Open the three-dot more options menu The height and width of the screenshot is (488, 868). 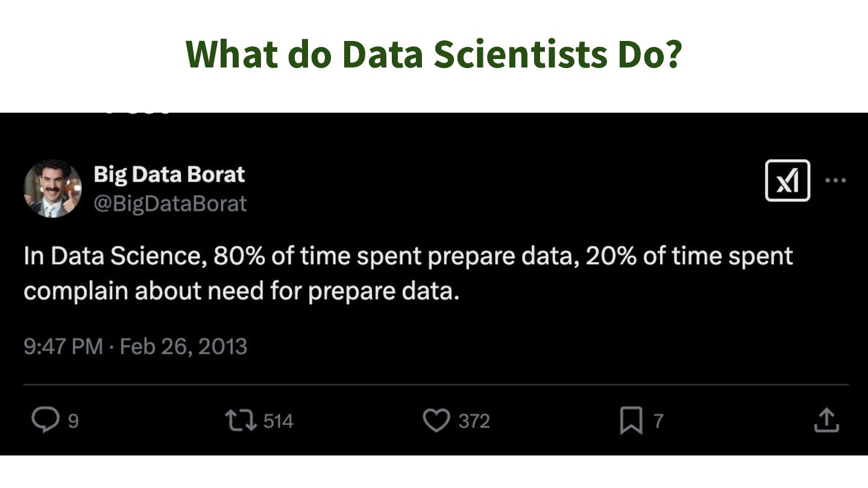point(835,180)
